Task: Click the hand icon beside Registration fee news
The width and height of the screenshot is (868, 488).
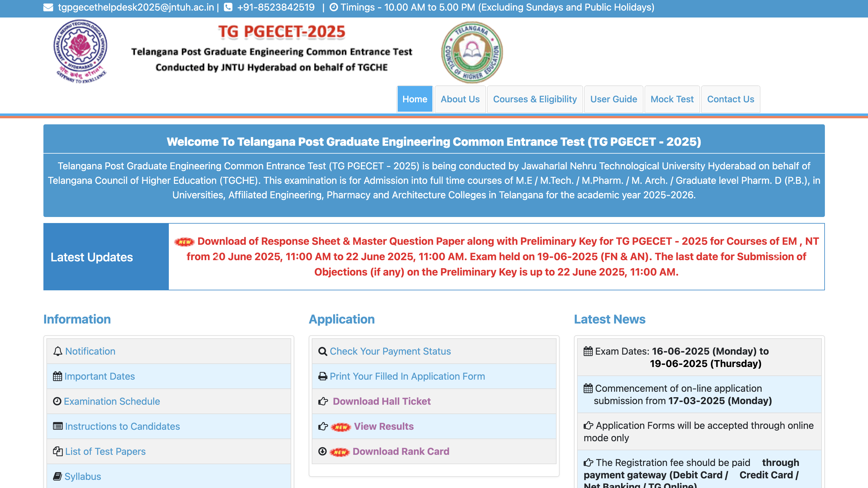Action: 588,462
